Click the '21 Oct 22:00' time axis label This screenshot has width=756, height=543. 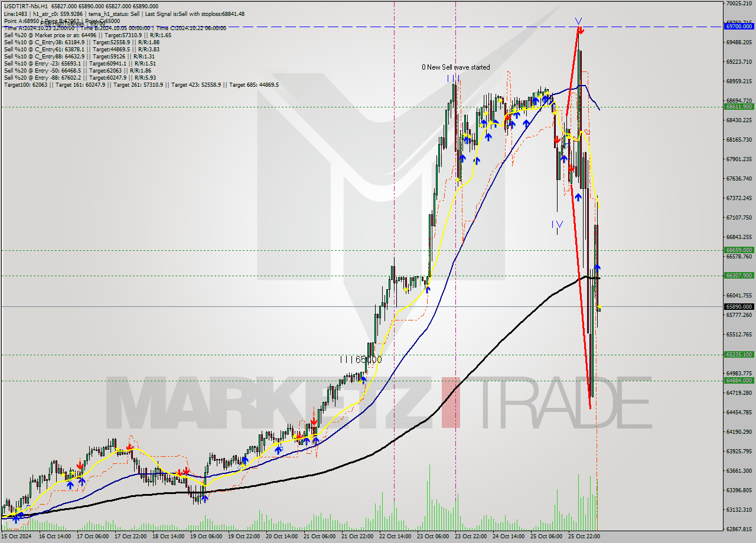(x=357, y=537)
